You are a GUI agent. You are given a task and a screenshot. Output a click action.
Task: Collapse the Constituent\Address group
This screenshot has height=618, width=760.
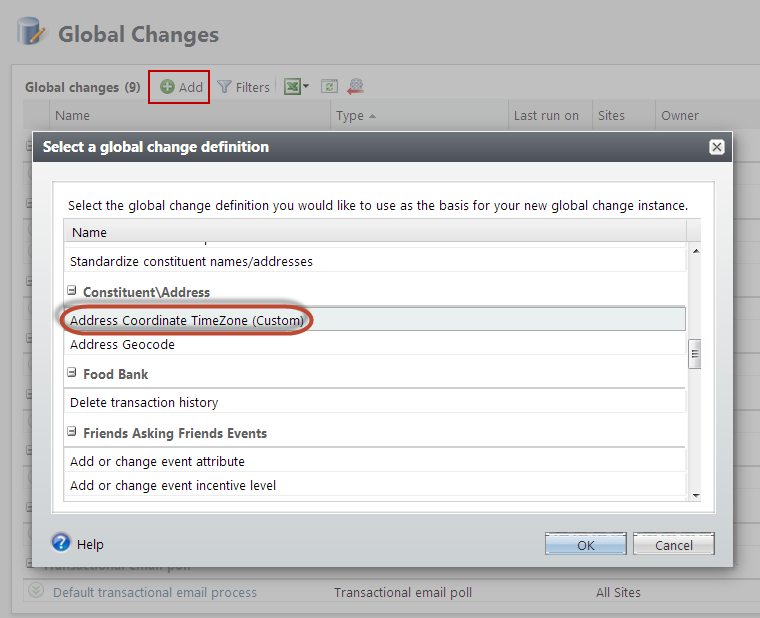click(x=73, y=292)
